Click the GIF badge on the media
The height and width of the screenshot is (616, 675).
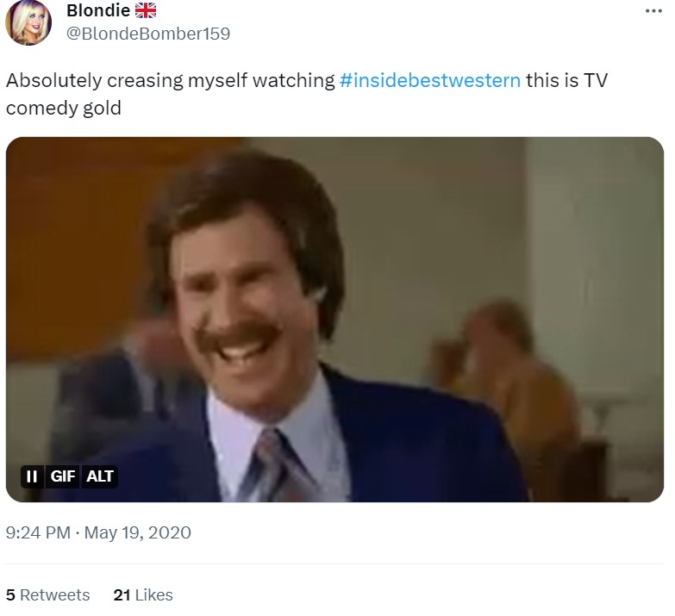[62, 476]
